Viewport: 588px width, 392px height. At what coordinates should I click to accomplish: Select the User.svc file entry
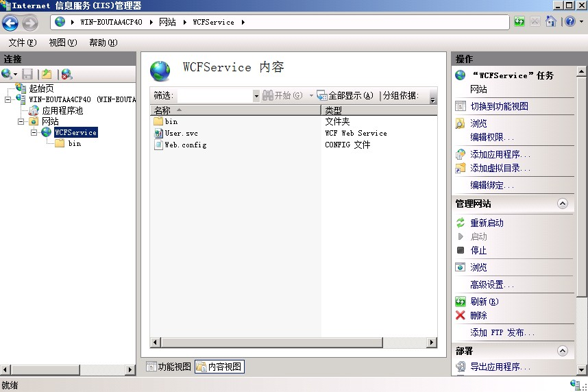(181, 133)
